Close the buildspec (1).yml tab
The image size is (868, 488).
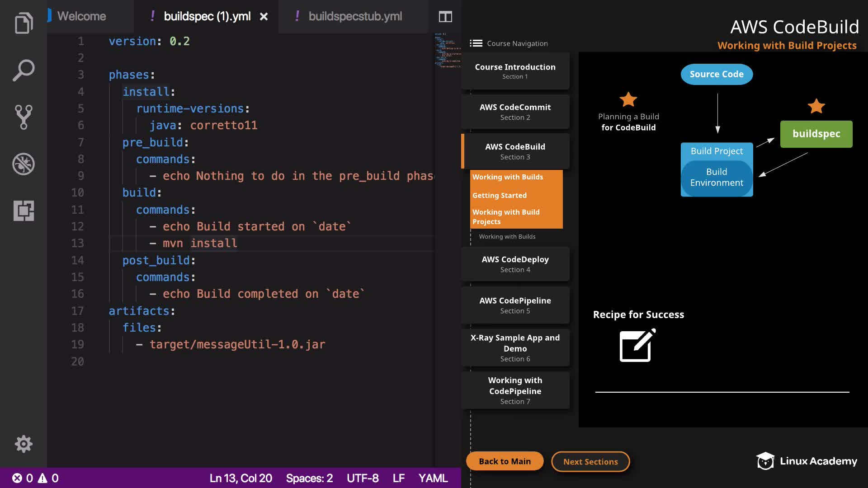(264, 17)
